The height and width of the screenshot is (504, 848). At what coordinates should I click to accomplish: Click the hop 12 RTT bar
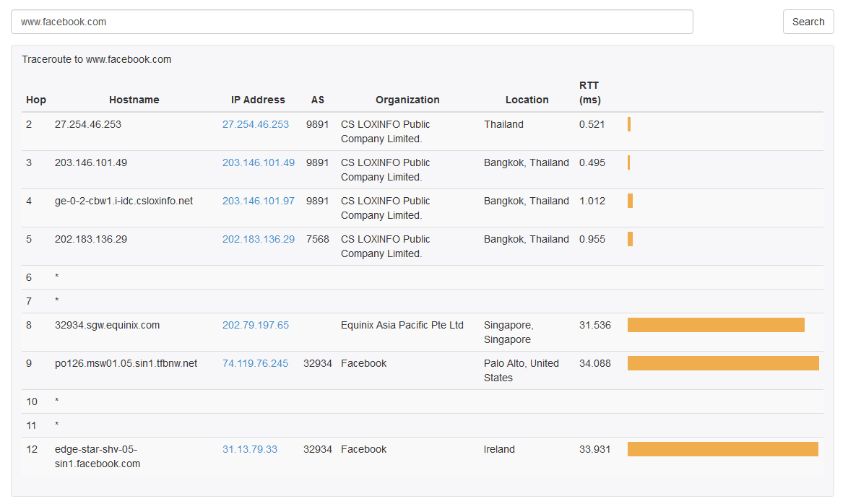(x=722, y=449)
